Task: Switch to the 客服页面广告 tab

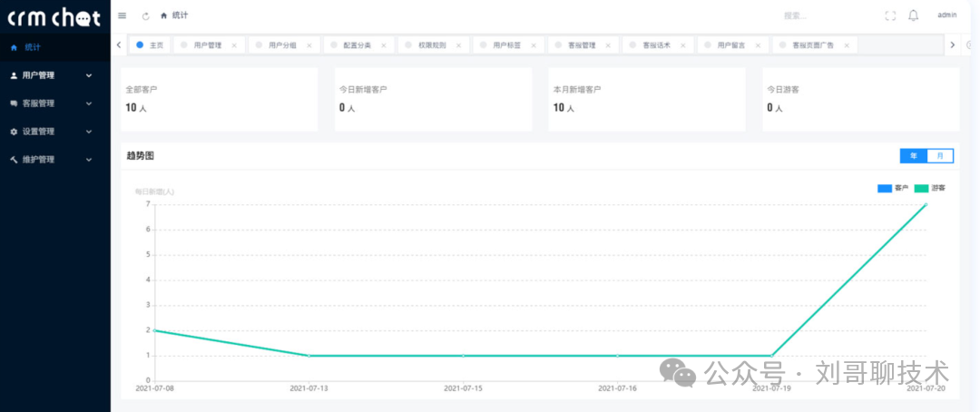Action: 813,45
